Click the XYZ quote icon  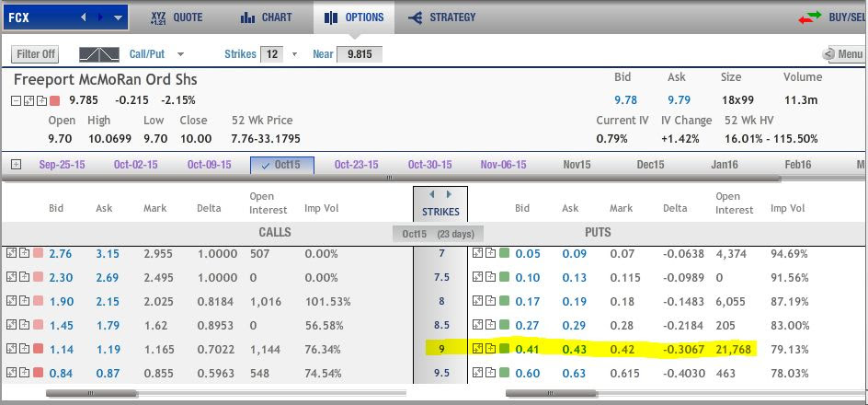coord(158,17)
